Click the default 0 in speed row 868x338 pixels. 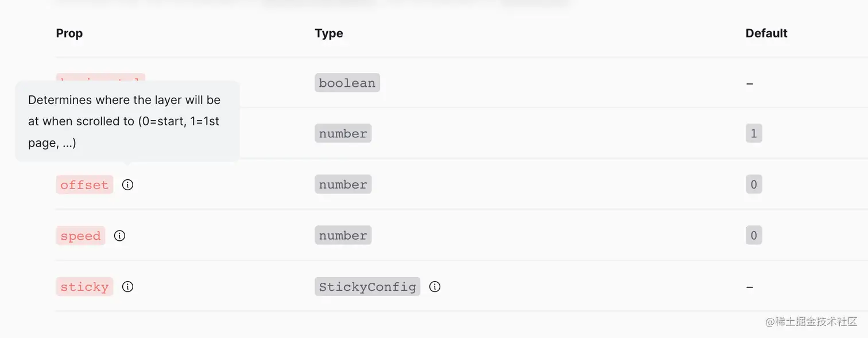(x=753, y=236)
